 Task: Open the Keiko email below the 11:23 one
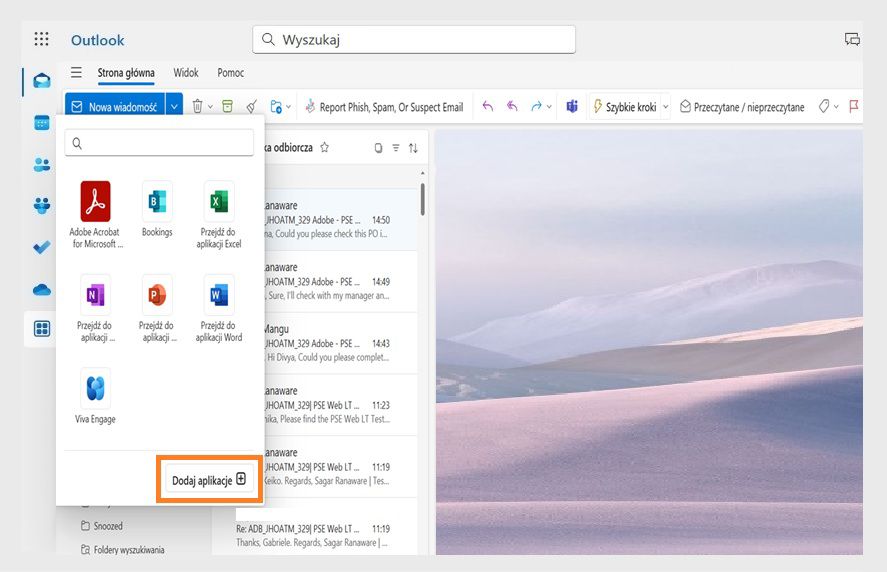coord(341,467)
